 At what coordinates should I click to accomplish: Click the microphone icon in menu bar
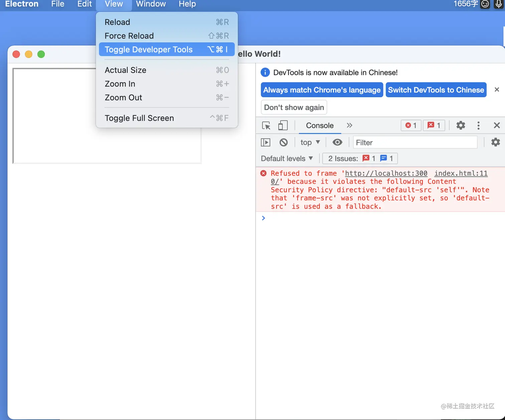(499, 4)
